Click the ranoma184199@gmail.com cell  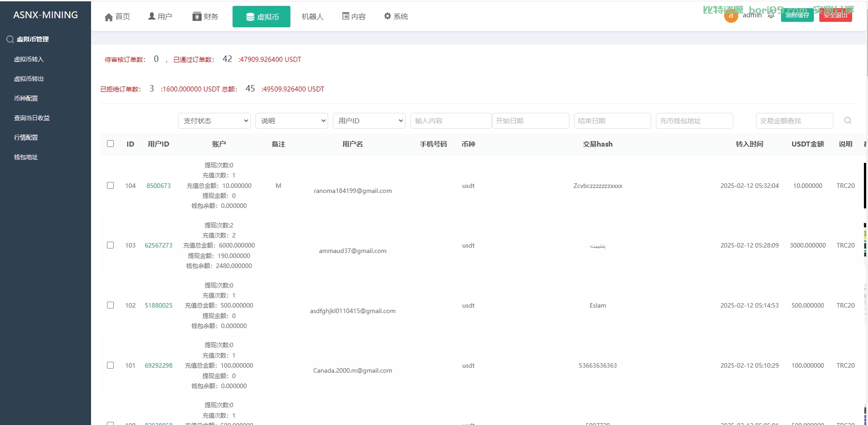(x=353, y=191)
